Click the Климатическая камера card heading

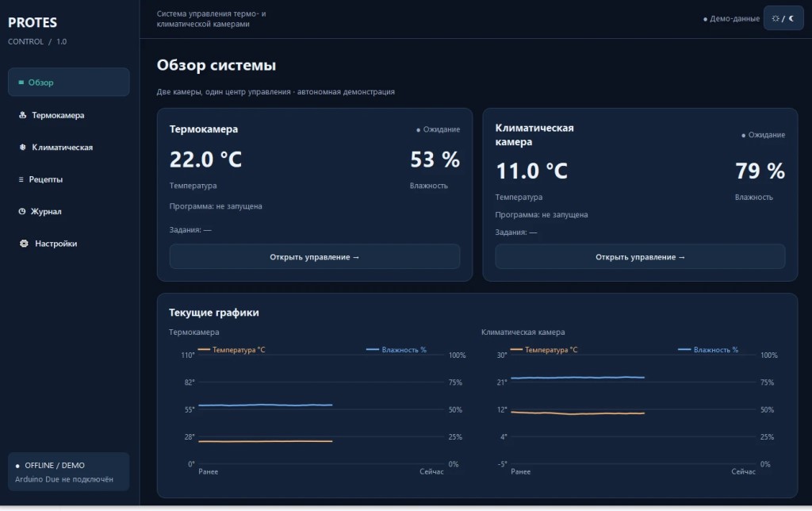point(534,135)
